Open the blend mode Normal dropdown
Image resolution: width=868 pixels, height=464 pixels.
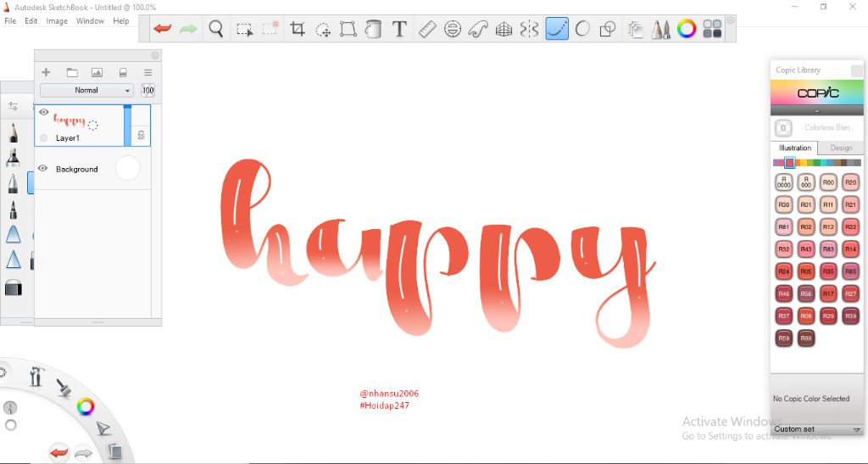tap(87, 90)
